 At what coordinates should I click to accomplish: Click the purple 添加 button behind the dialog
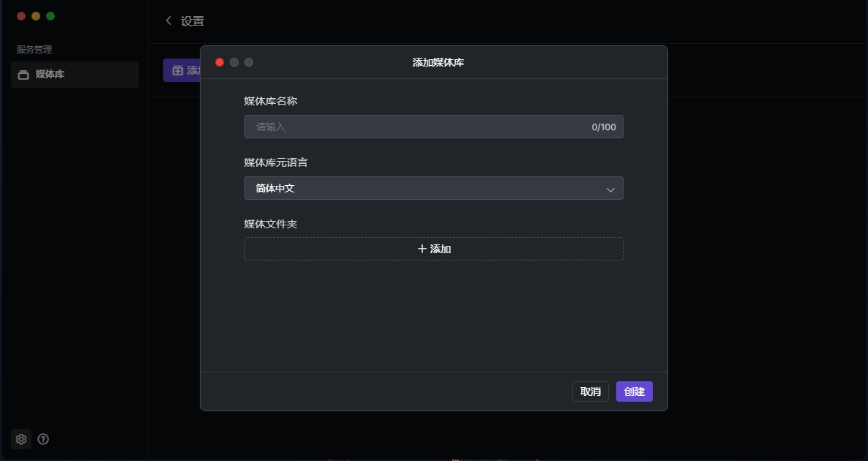pos(182,70)
